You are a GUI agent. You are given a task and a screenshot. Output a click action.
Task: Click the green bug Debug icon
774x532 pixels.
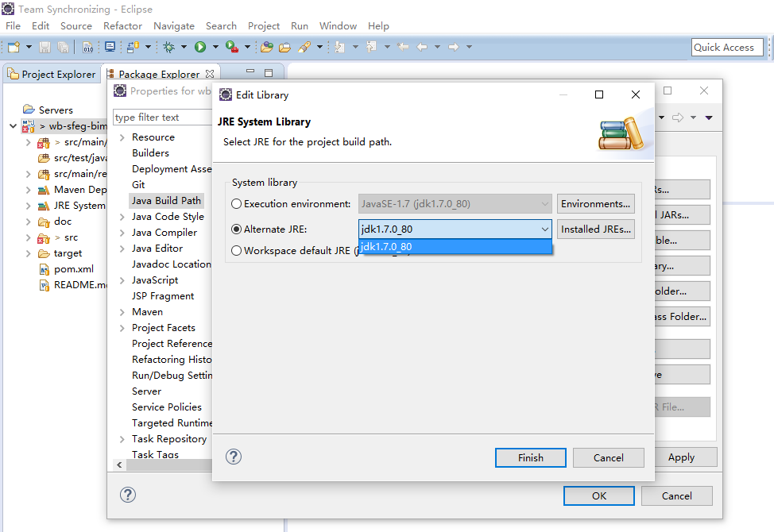pyautogui.click(x=169, y=47)
